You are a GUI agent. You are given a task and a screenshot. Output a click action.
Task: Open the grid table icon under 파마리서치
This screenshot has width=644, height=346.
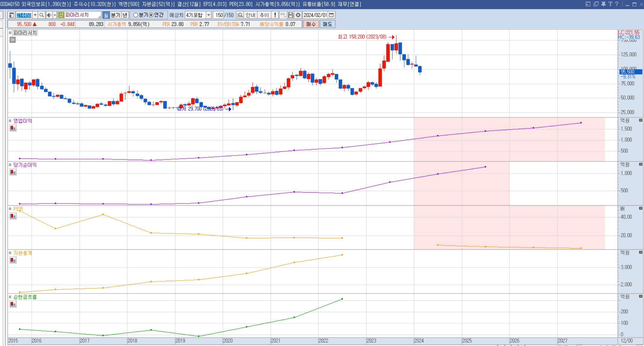[x=13, y=40]
